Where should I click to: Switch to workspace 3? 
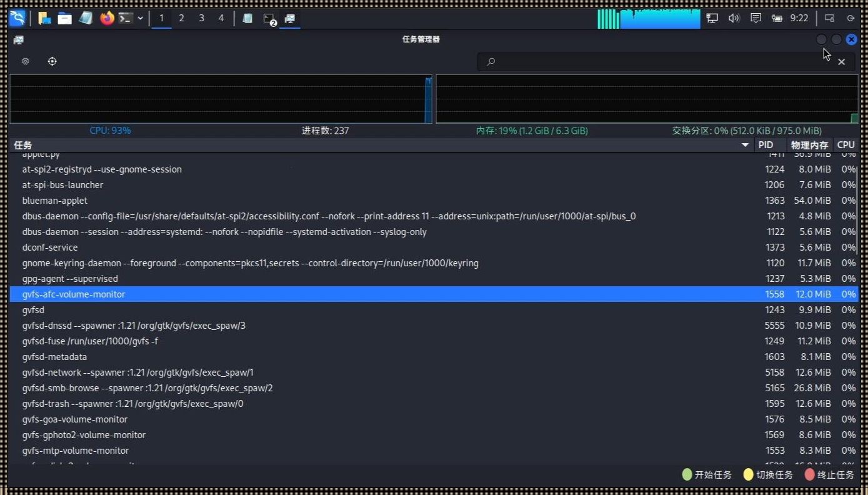click(x=201, y=18)
